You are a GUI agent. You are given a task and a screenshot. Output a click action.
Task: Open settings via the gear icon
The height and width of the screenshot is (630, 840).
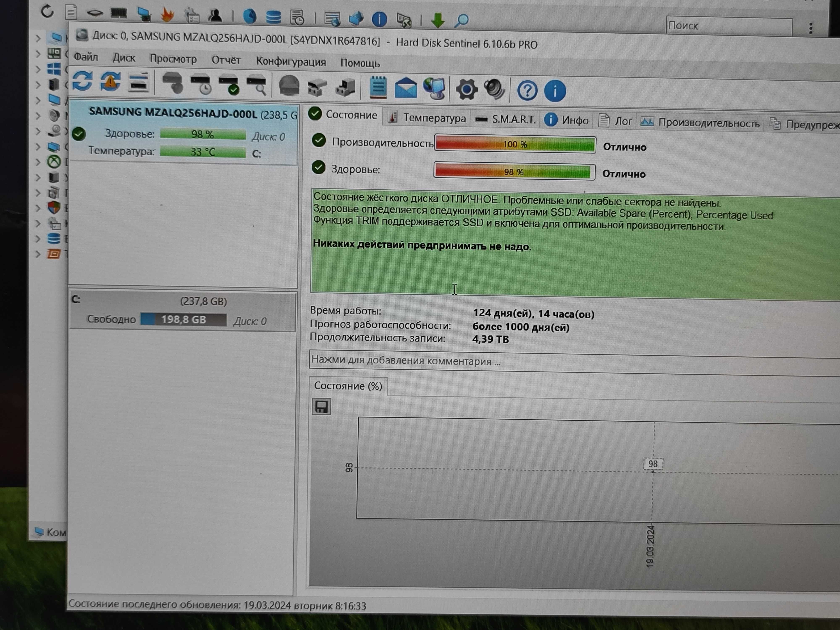click(466, 90)
